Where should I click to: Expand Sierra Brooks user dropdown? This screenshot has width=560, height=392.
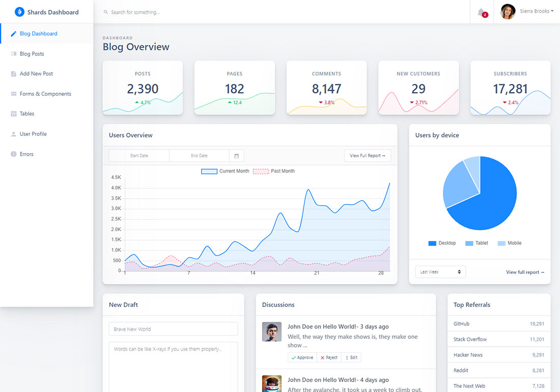(x=537, y=11)
